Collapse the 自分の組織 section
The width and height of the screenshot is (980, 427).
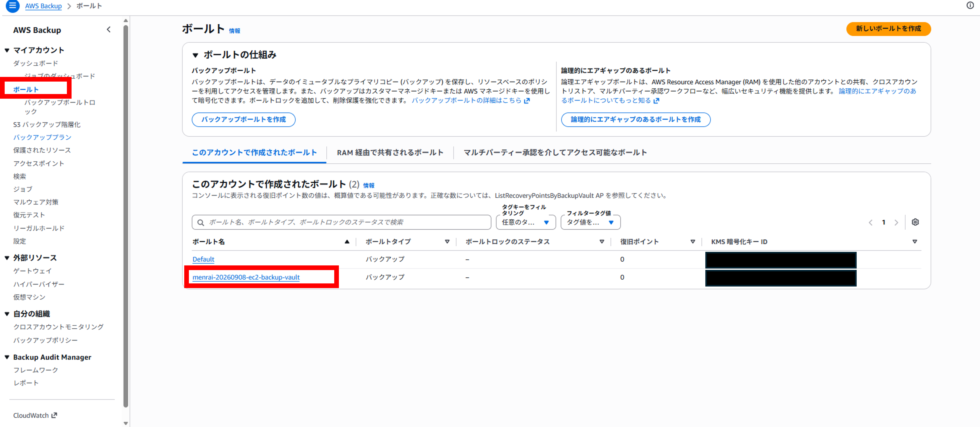pyautogui.click(x=7, y=314)
